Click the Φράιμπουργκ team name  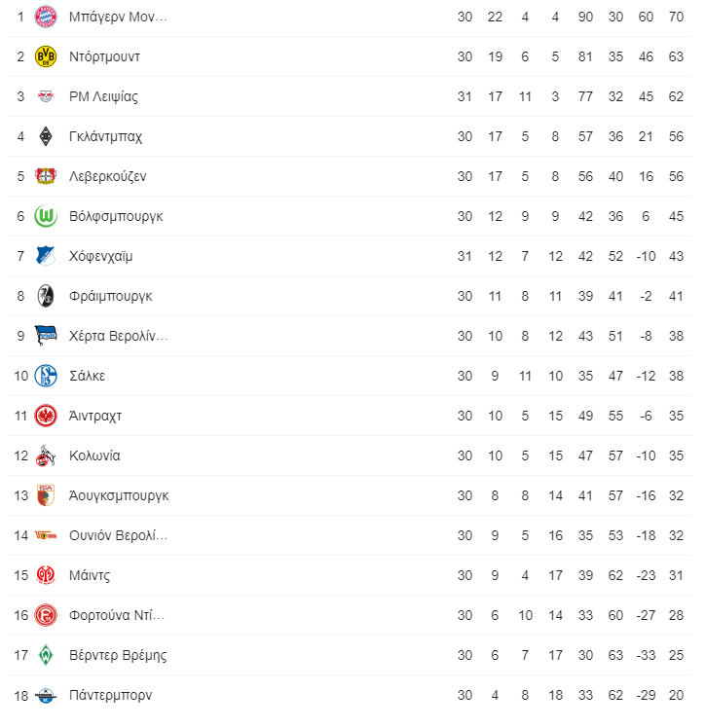(x=111, y=296)
